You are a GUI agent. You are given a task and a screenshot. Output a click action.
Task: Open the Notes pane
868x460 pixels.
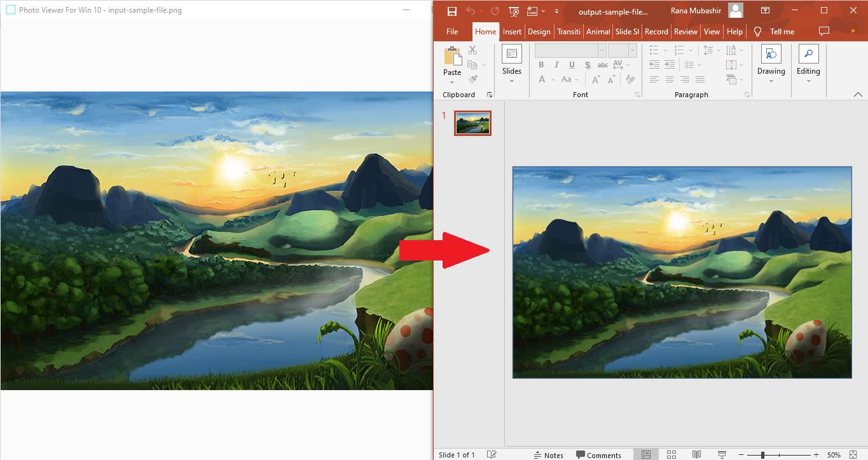[x=550, y=454]
